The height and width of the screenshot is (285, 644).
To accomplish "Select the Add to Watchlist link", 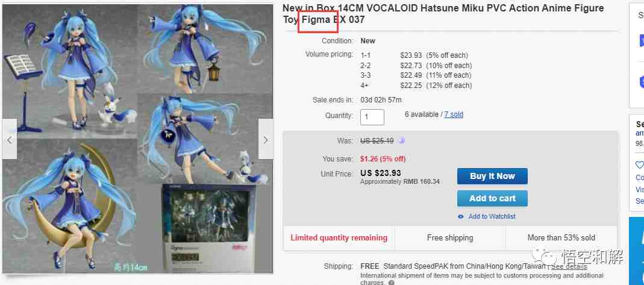I will [492, 216].
